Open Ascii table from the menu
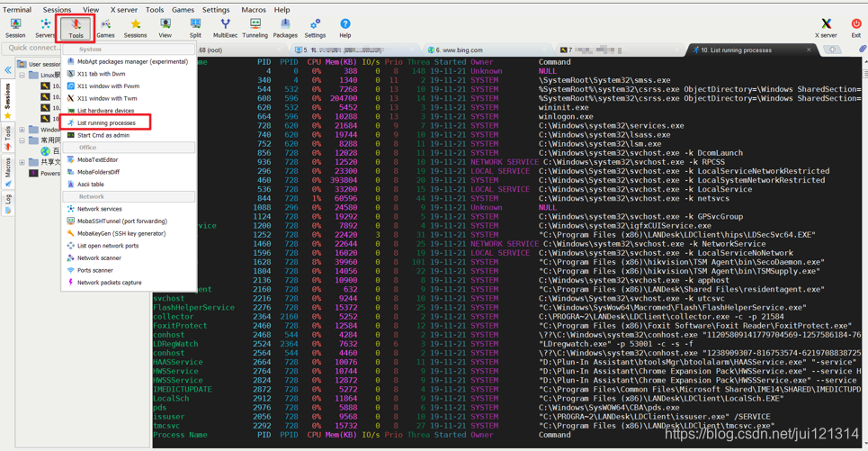 point(128,184)
